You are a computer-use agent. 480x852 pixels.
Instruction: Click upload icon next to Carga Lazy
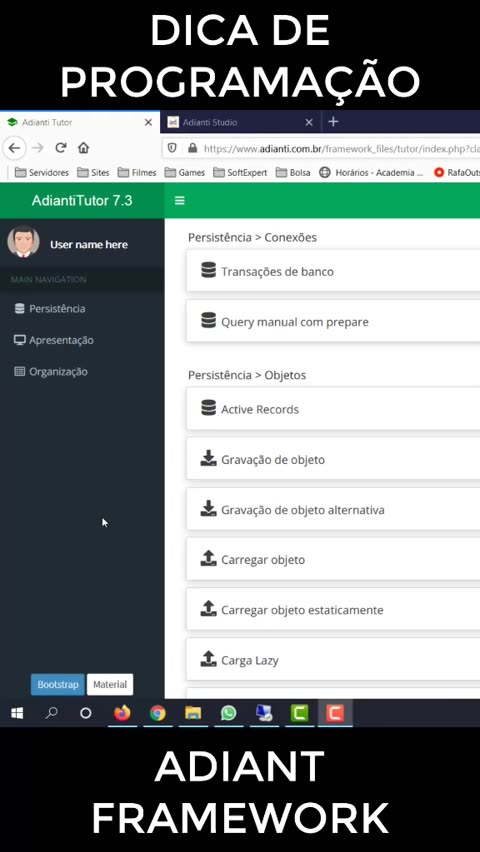pos(208,659)
